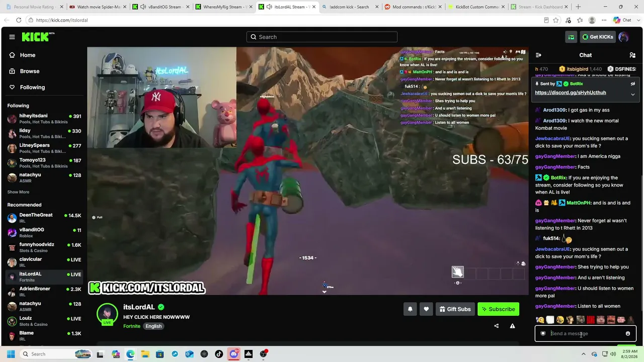
Task: Open a new browser tab
Action: 578,7
